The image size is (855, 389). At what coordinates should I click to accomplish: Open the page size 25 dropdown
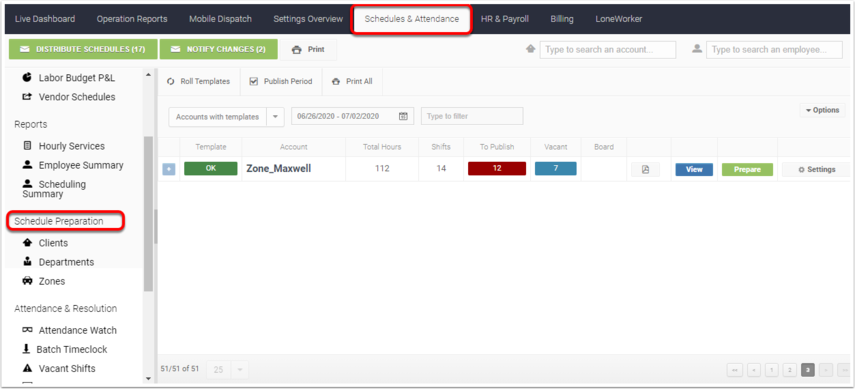[x=239, y=370]
